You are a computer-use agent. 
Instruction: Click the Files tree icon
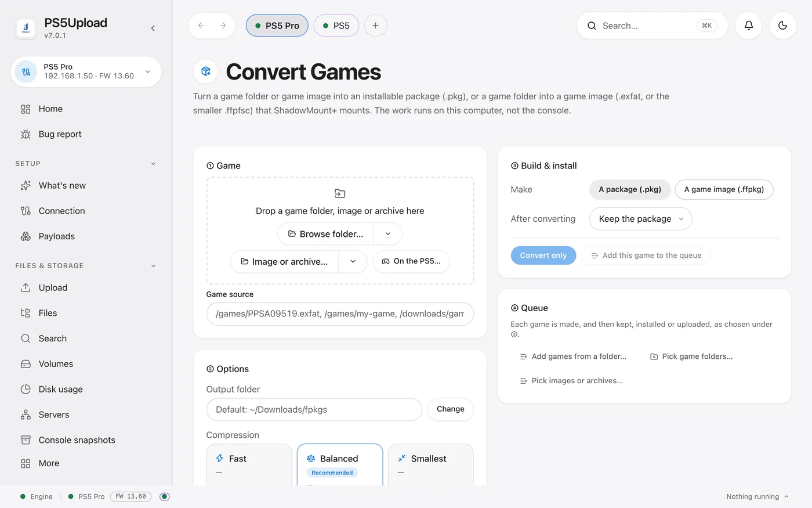click(26, 313)
